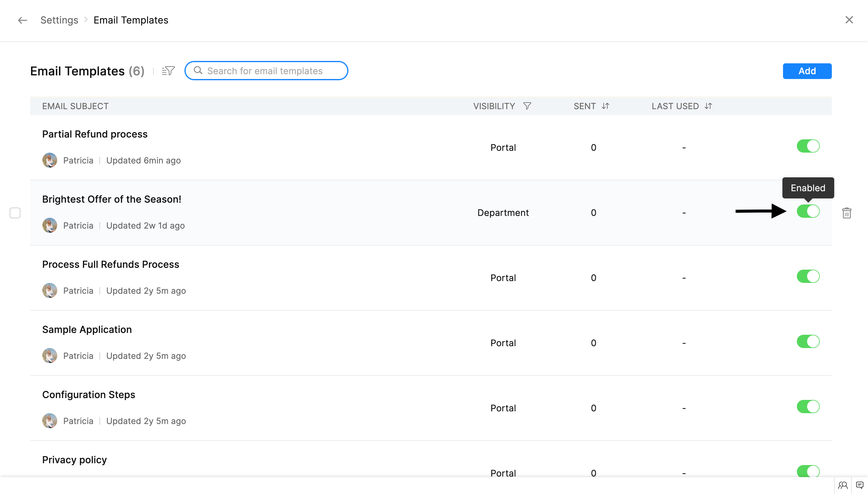Close the Email Templates page with the X
This screenshot has width=868, height=494.
tap(849, 20)
